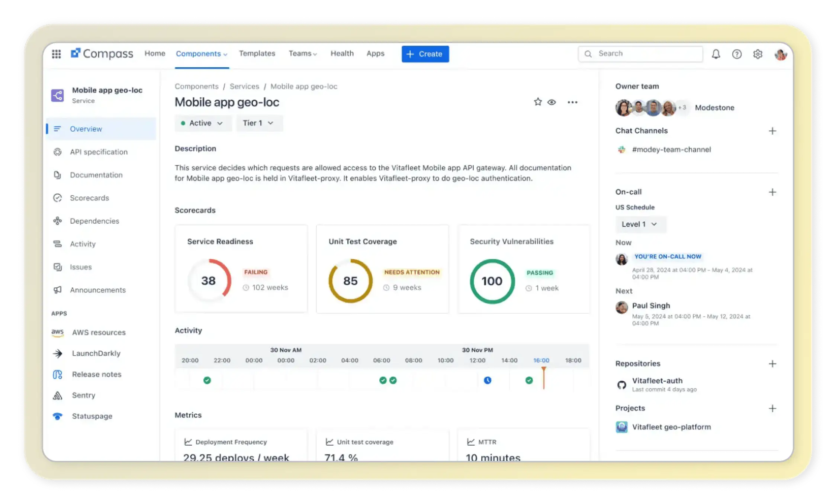Screen dimensions: 836x504
Task: Click the orange current-time marker in Activity
Action: click(x=544, y=378)
